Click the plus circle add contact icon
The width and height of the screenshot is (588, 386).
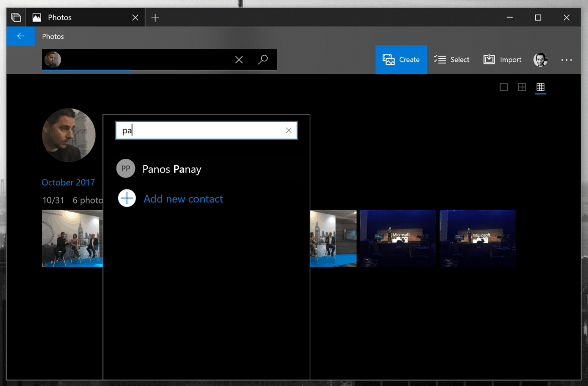(127, 198)
